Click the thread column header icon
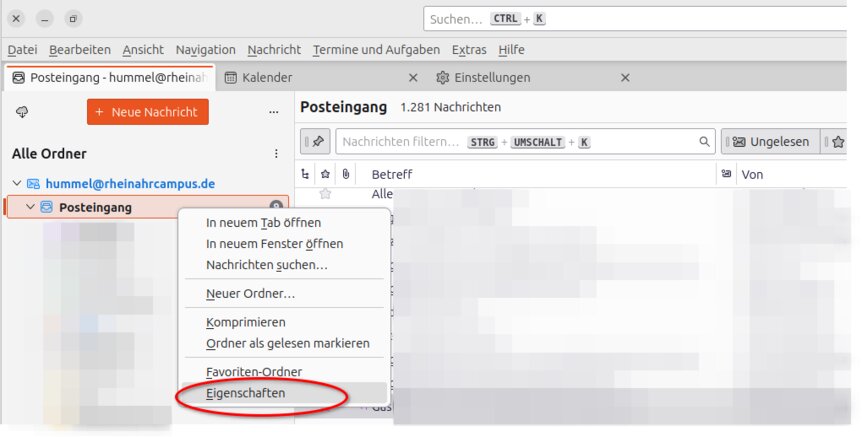Viewport: 862px width, 437px height. tap(306, 174)
